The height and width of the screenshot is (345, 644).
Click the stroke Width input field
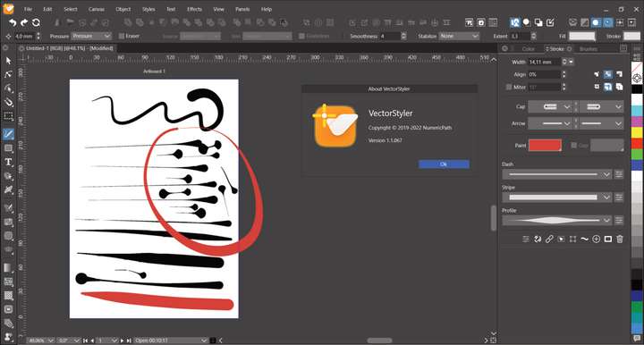(544, 62)
